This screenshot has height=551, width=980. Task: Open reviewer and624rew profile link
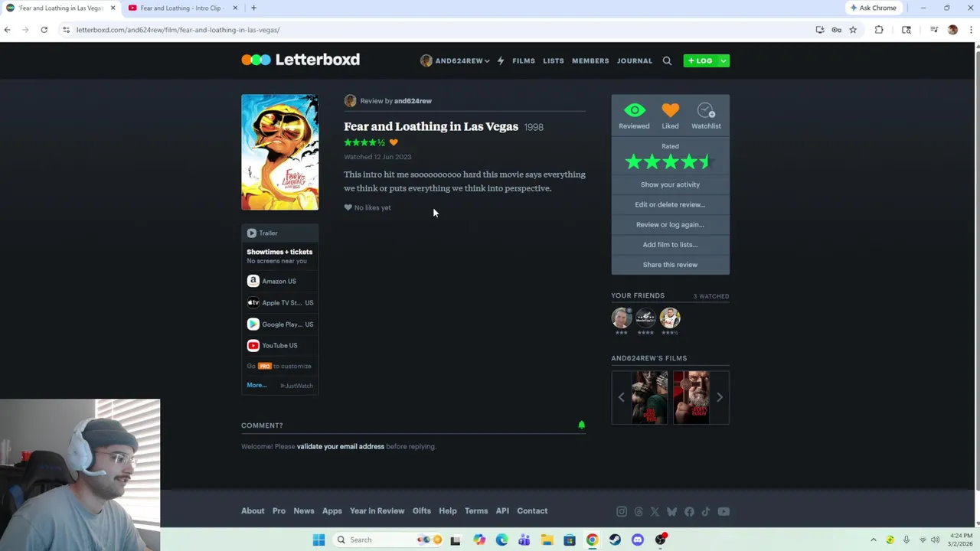tap(413, 101)
